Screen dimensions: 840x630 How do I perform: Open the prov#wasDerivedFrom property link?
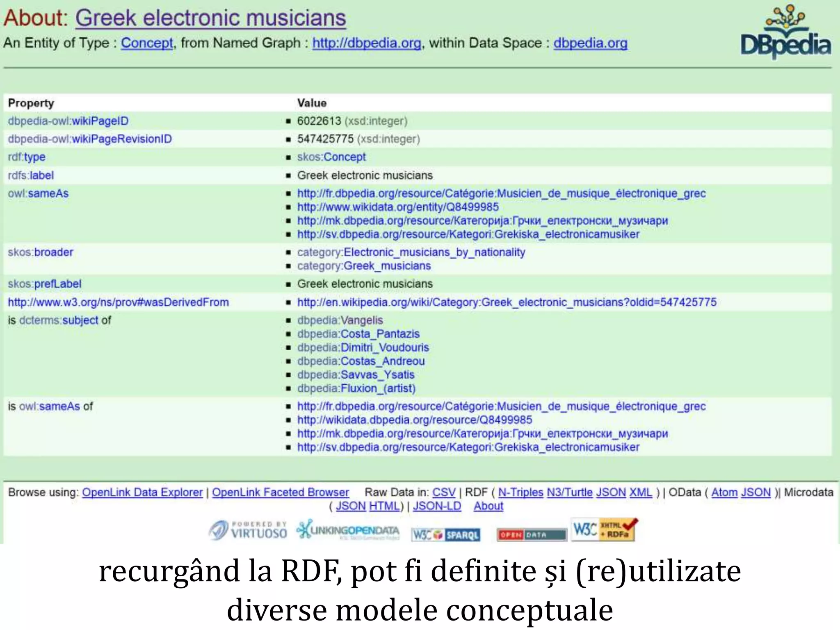119,302
